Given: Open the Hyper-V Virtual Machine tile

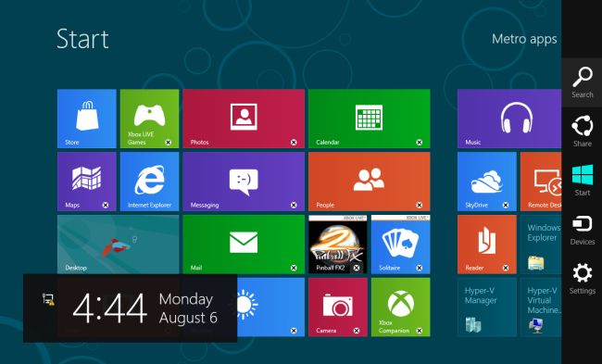Looking at the screenshot, I should point(541,308).
